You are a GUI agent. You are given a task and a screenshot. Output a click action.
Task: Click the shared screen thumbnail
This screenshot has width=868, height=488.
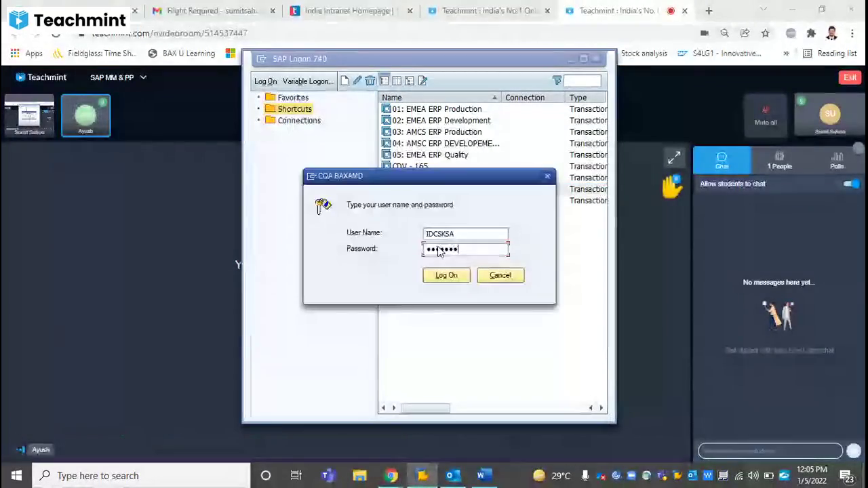(28, 116)
